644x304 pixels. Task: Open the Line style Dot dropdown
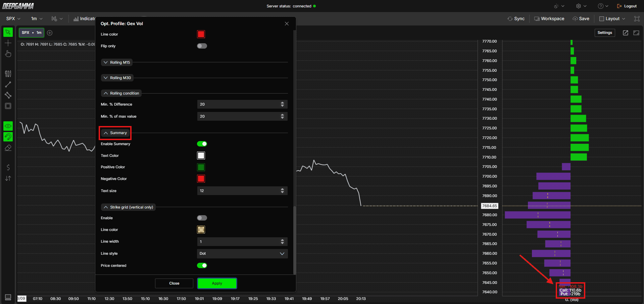click(x=242, y=253)
